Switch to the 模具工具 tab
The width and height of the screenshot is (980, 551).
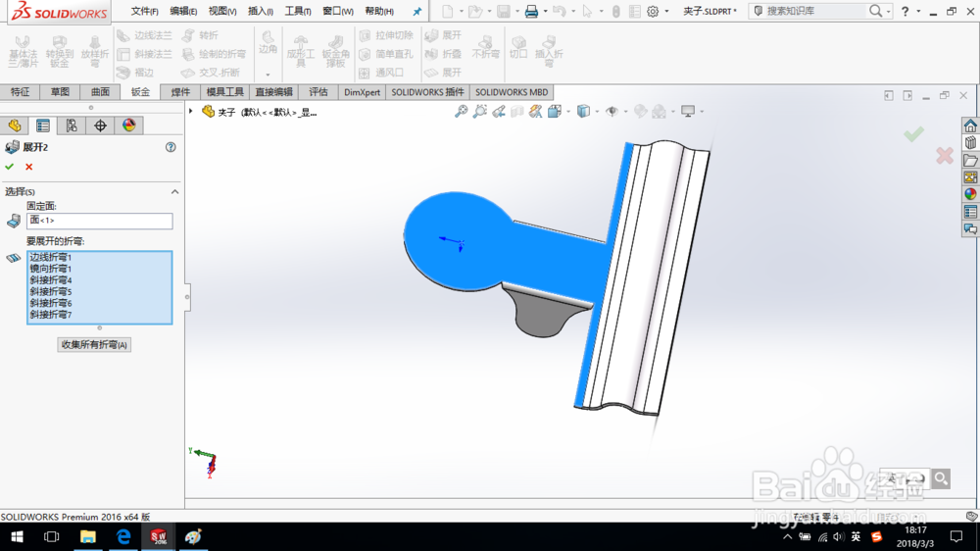[225, 92]
